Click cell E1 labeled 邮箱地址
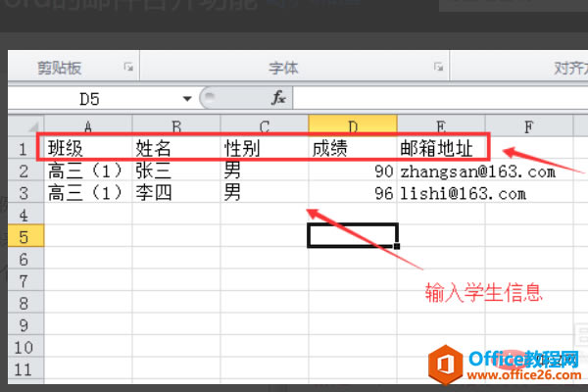588x392 pixels. tap(441, 148)
